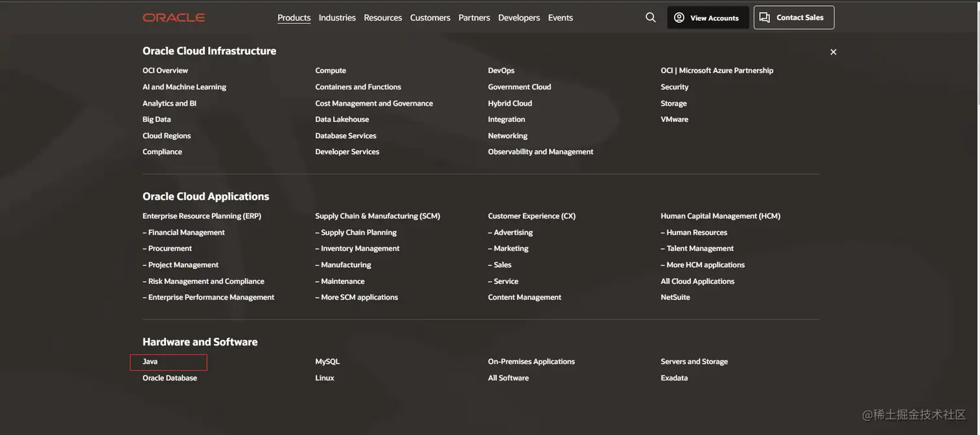Screen dimensions: 980x435
Task: Select Government Cloud
Action: (520, 87)
